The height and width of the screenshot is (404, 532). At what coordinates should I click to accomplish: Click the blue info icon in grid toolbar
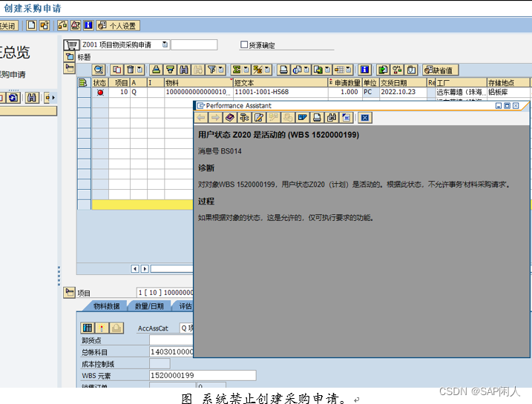[365, 70]
